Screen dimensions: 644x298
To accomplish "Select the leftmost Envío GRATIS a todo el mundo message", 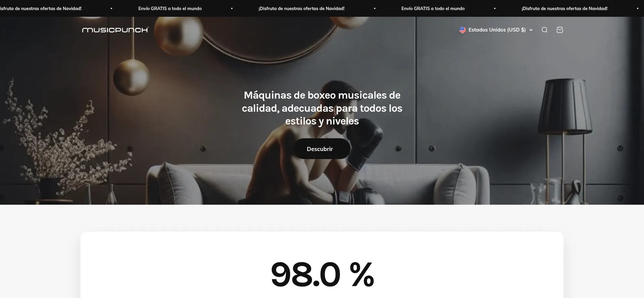I will click(x=170, y=8).
